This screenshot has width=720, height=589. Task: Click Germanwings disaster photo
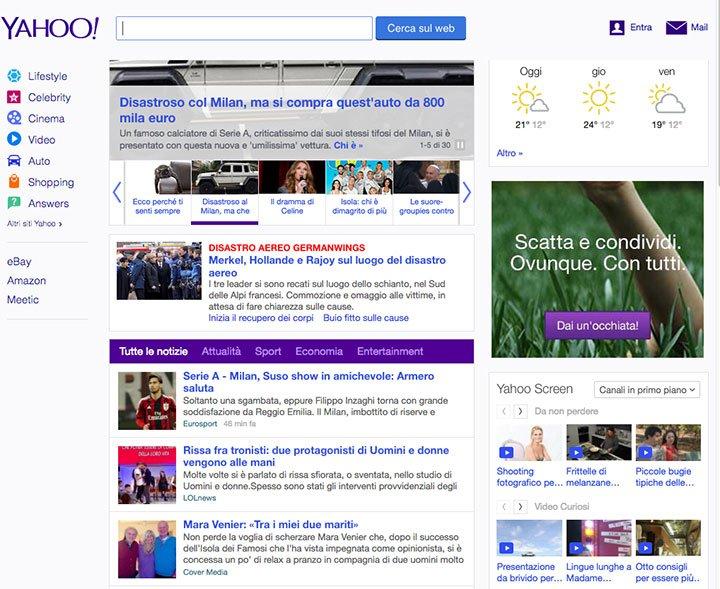coord(159,271)
